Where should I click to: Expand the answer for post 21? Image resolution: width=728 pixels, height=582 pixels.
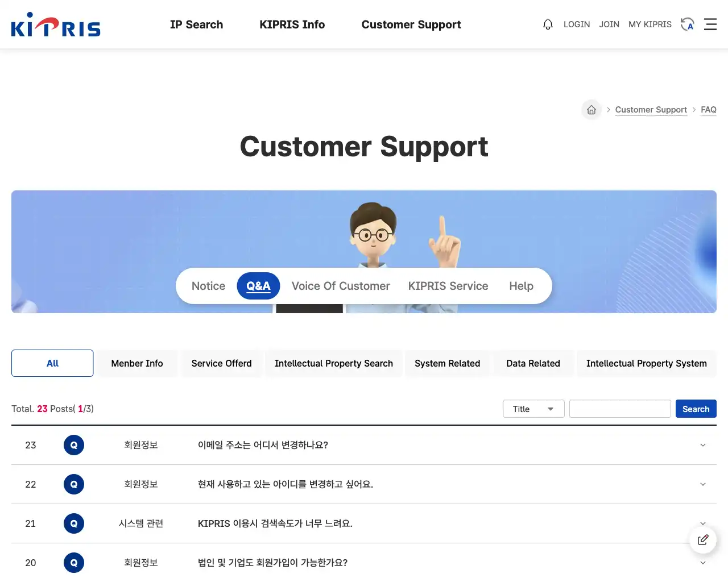coord(703,523)
